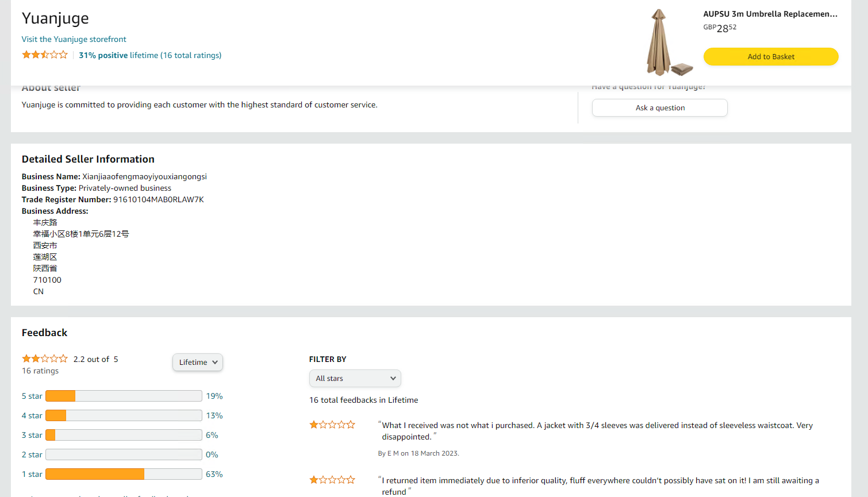
Task: Click the 63% value for 1 star
Action: pos(214,474)
